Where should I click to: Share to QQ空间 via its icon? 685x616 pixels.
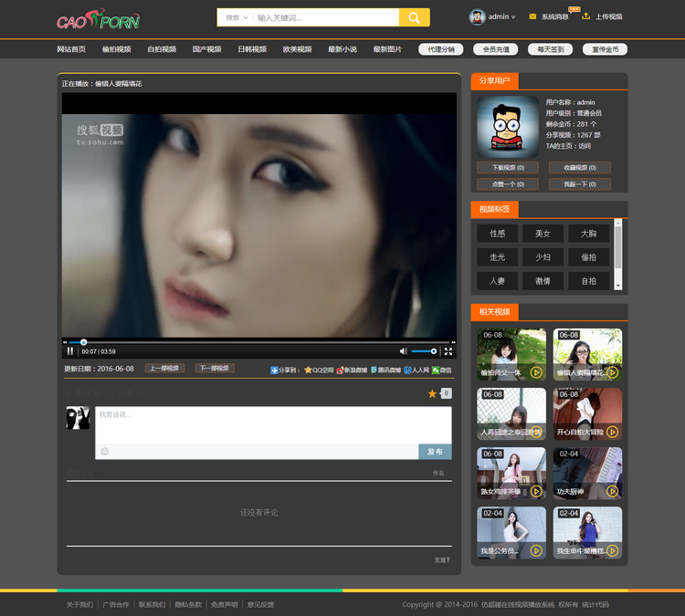(x=308, y=371)
